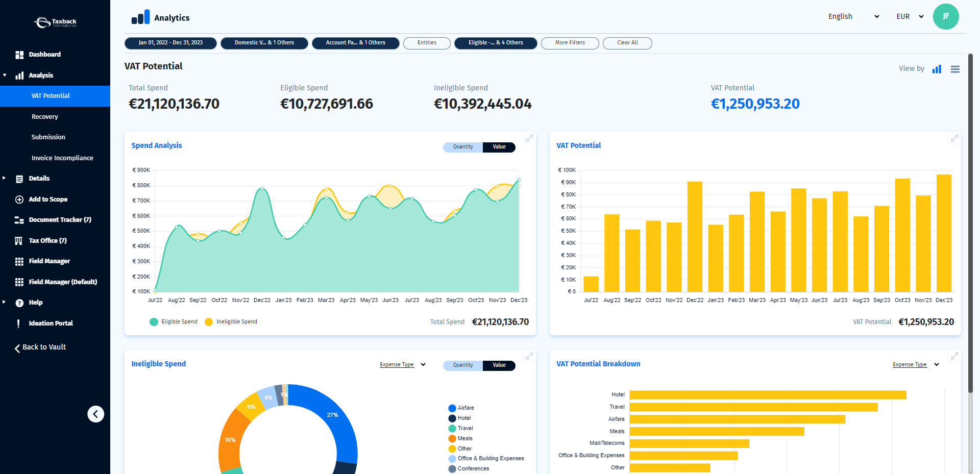Open the VAT Potential Breakdown Expense Type dropdown
Screen dimensions: 980x474
point(916,365)
